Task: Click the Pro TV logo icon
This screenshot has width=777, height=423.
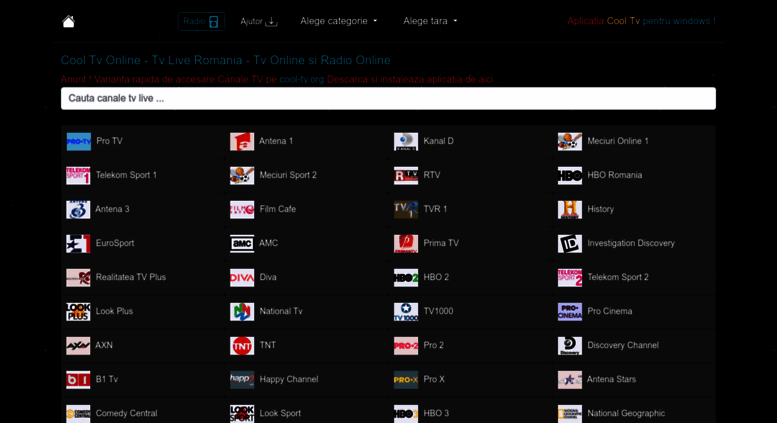Action: (x=78, y=141)
